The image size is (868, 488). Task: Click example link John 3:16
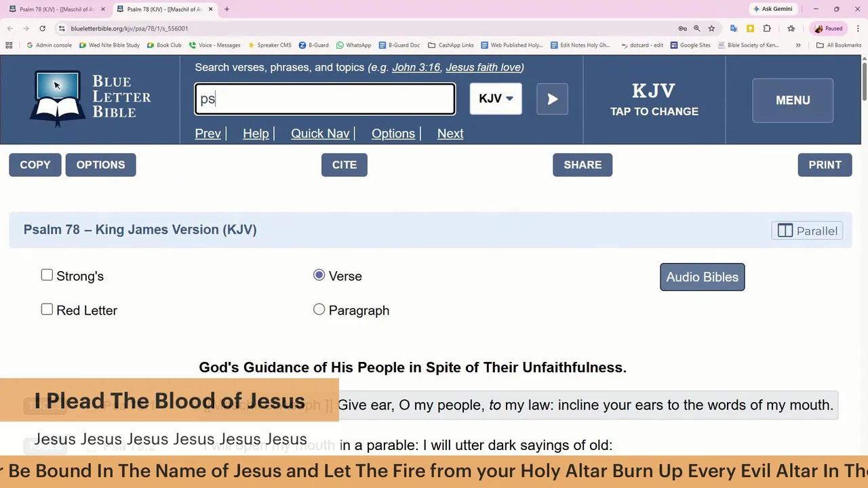pyautogui.click(x=416, y=67)
